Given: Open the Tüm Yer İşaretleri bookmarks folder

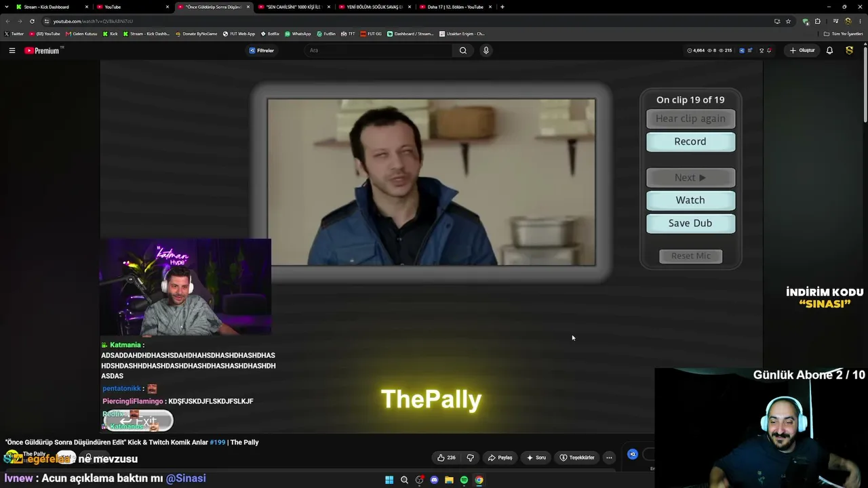Looking at the screenshot, I should tap(844, 33).
